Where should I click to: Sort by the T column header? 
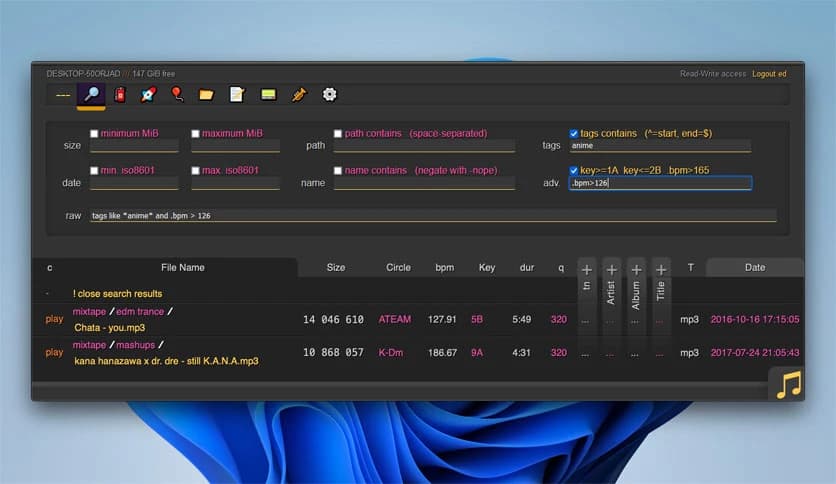[x=690, y=268]
